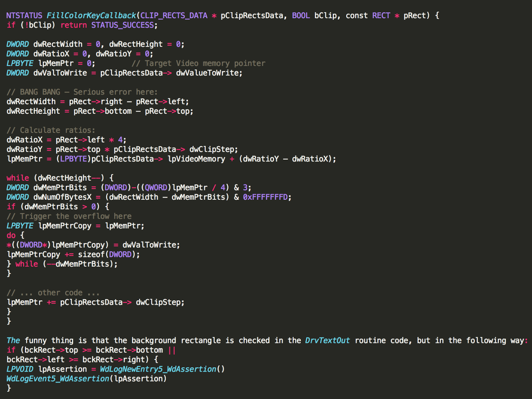
Task: Click the QWORD cast in dwMemPtrBits line
Action: [x=156, y=188]
